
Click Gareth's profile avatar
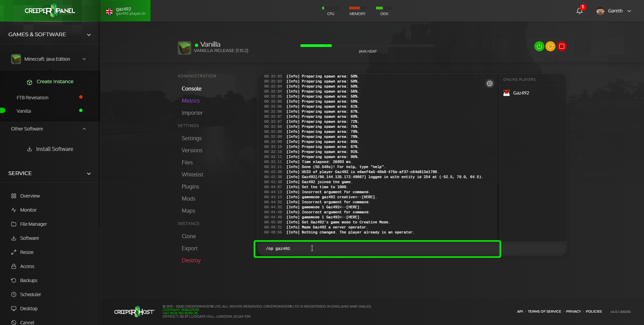(600, 11)
